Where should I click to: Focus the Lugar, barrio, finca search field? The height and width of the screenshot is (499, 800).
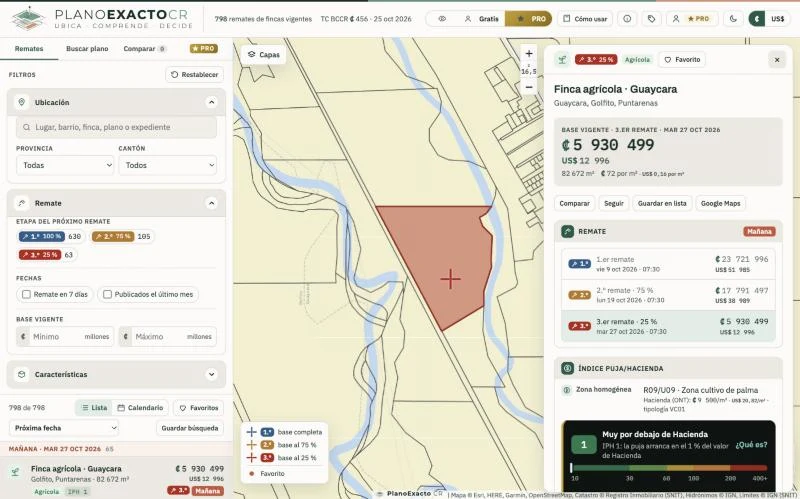pos(116,127)
